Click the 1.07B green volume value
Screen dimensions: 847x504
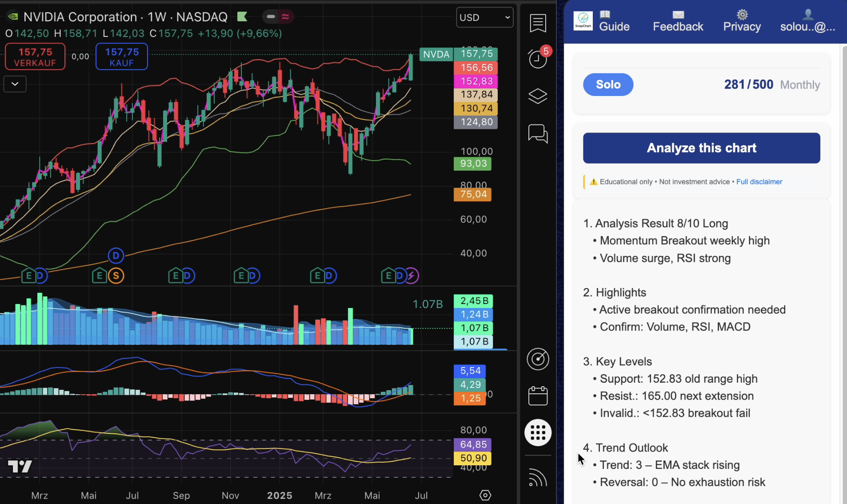(427, 304)
